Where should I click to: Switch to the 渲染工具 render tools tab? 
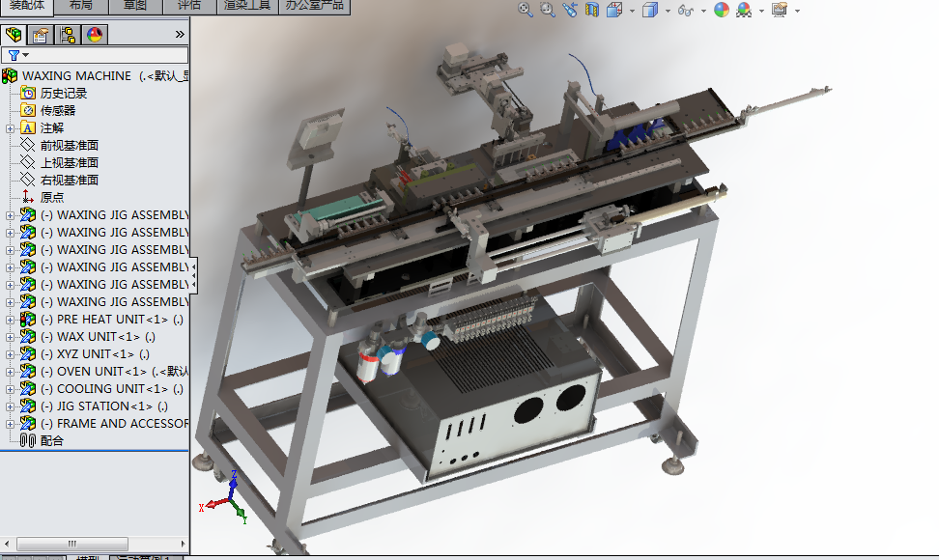(246, 6)
